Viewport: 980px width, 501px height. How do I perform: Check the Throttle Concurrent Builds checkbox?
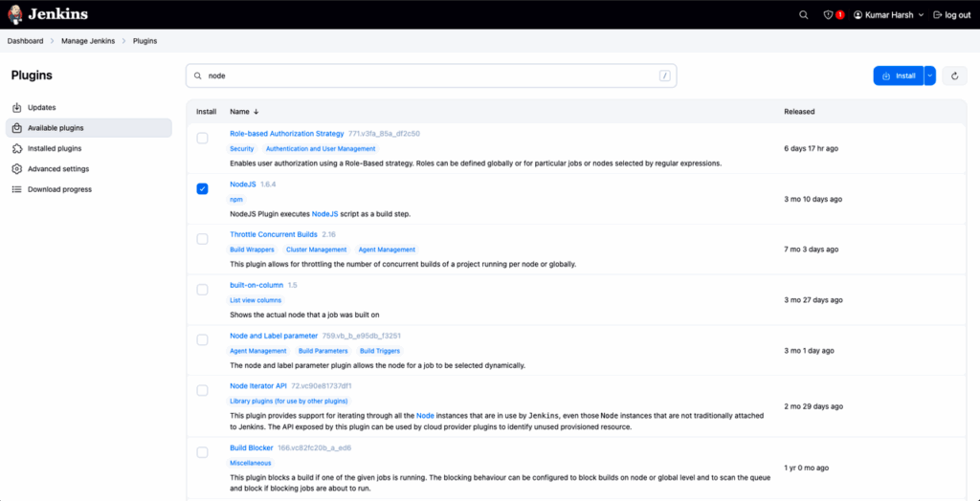pos(203,239)
